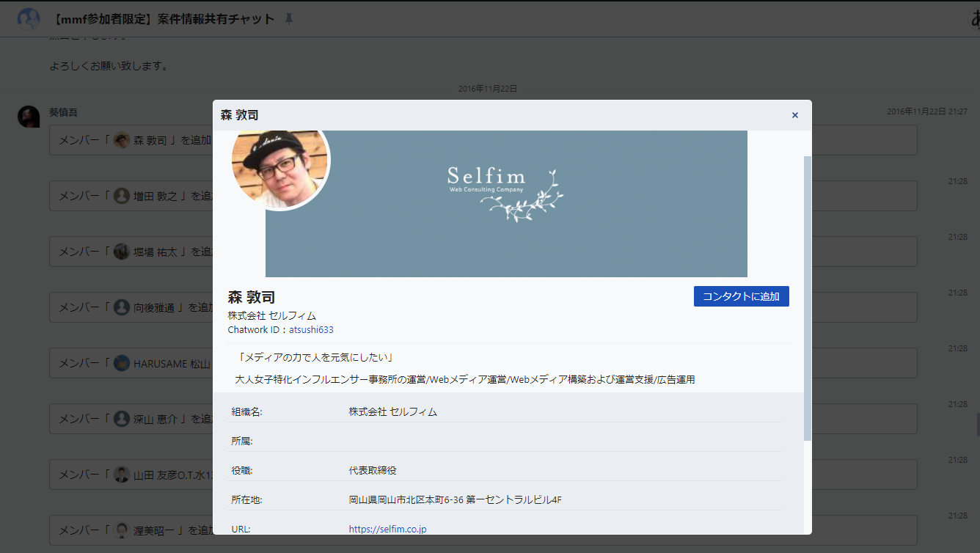The width and height of the screenshot is (980, 553).
Task: Click HARUSAME 松山 avatar icon
Action: [x=122, y=363]
